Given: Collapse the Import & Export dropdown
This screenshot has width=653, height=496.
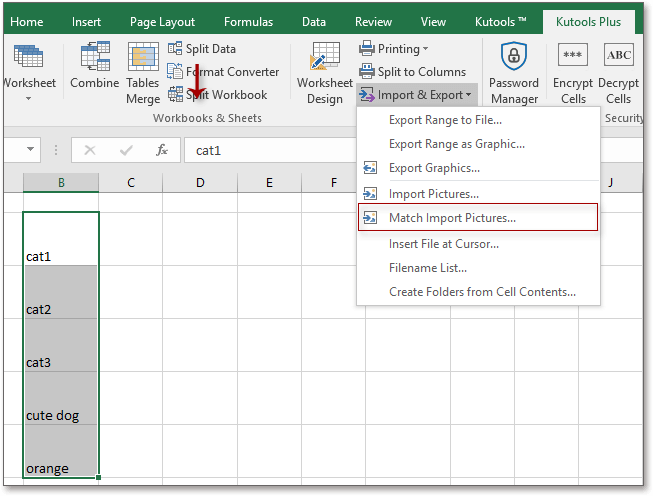Looking at the screenshot, I should click(x=418, y=95).
